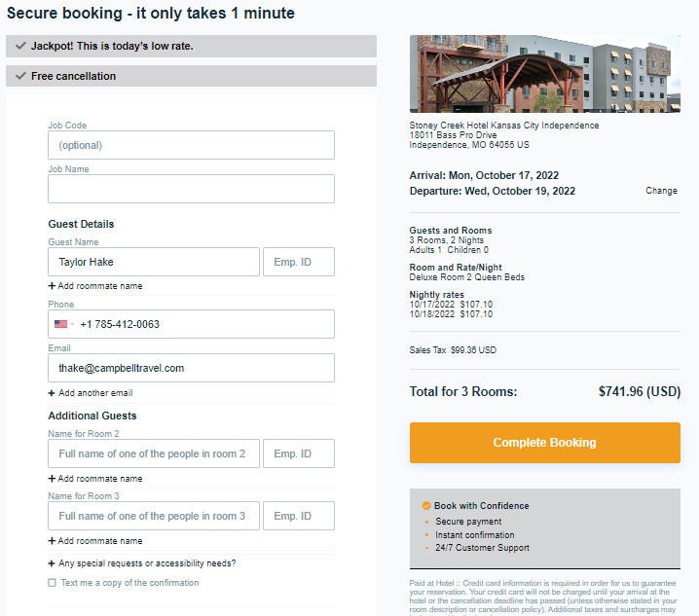Click Guest Name field containing Taylor Hake
This screenshot has width=699, height=616.
click(x=154, y=262)
